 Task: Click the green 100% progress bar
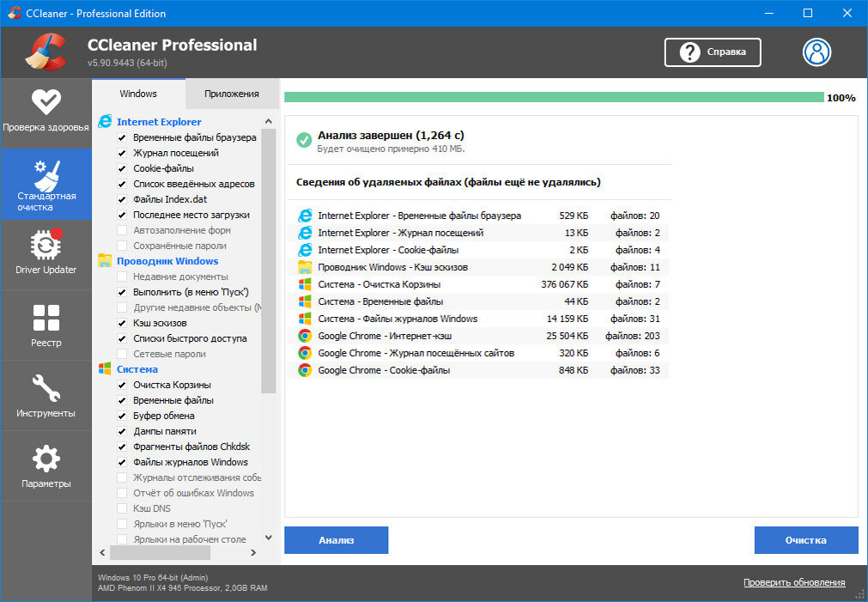pos(554,98)
